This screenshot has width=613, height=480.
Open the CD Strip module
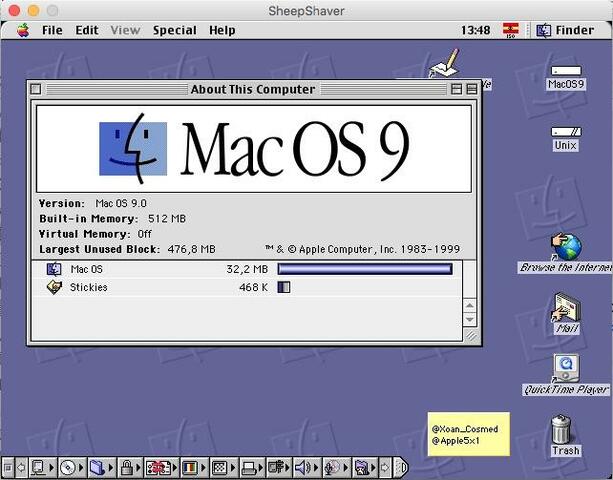tap(72, 467)
